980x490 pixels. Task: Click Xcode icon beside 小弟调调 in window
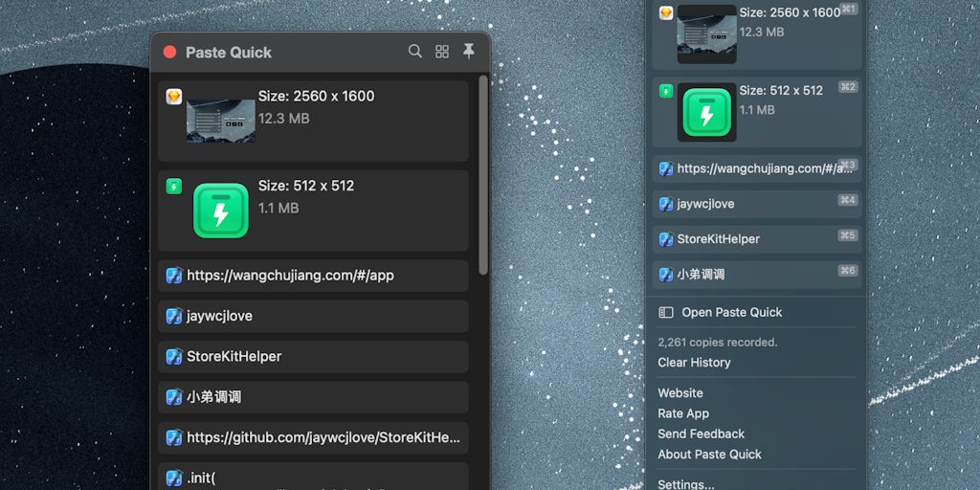[x=174, y=397]
